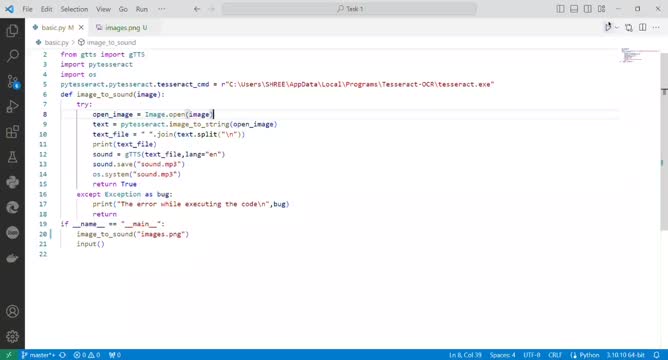Toggle the bottom panel layout
This screenshot has height=360, width=668.
click(574, 9)
